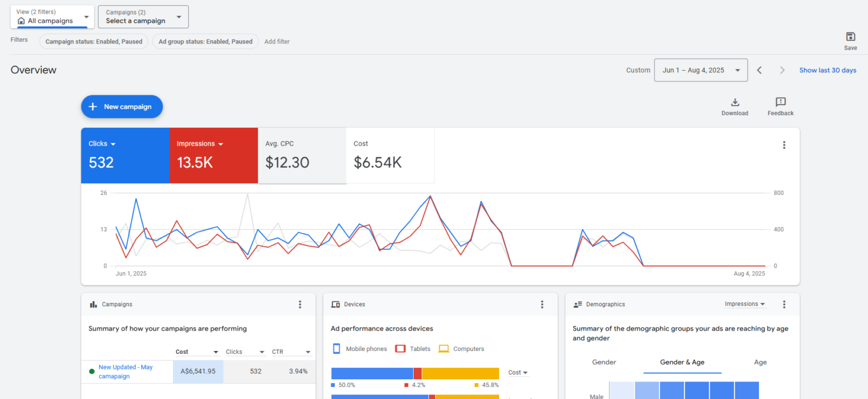Screen dimensions: 868x399
Task: Switch to the Gender tab
Action: [x=604, y=362]
